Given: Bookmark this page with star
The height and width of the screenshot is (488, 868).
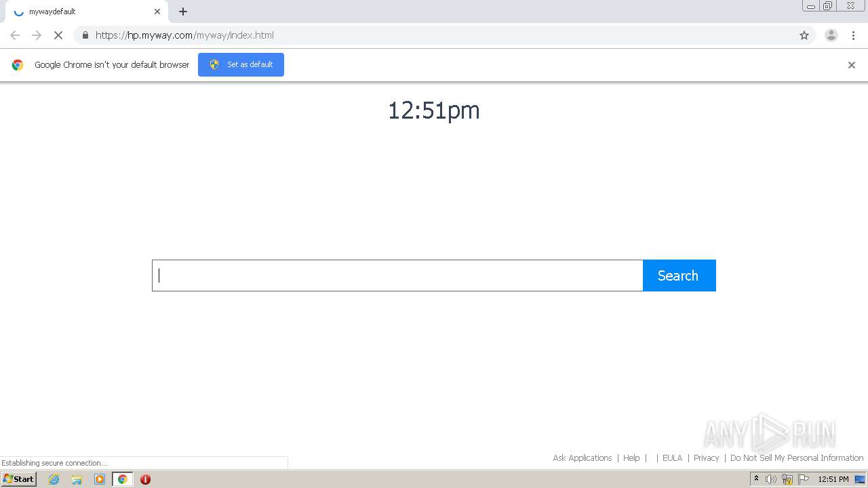Looking at the screenshot, I should [804, 35].
